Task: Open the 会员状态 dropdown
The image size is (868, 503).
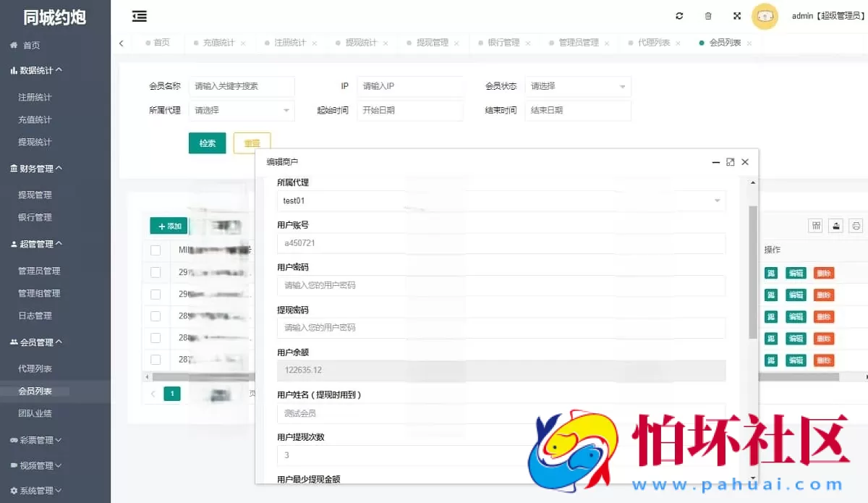Action: point(578,86)
